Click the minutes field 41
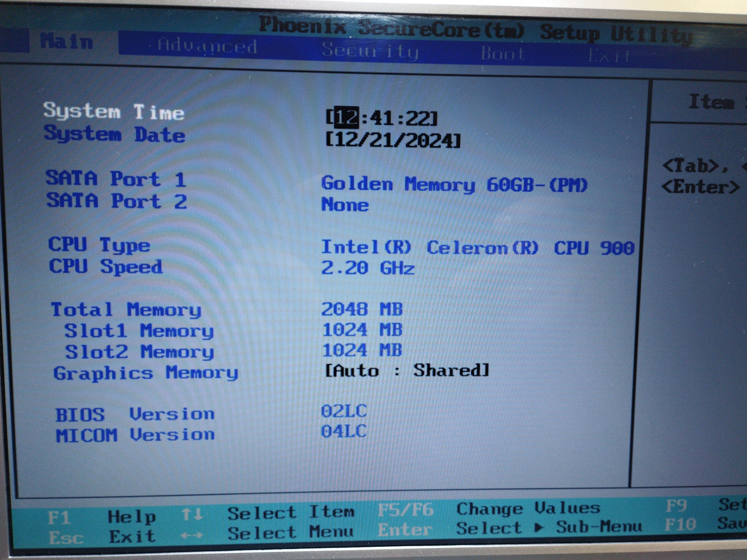 pos(382,118)
